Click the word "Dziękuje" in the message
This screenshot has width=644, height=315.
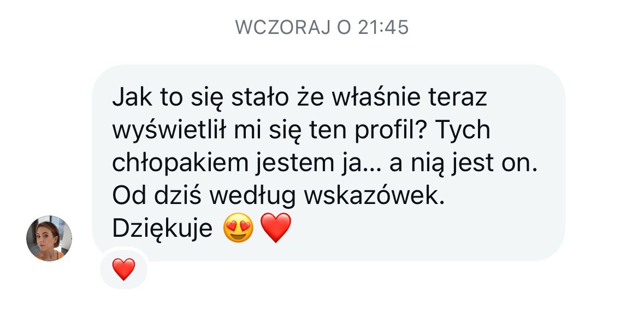(x=162, y=230)
